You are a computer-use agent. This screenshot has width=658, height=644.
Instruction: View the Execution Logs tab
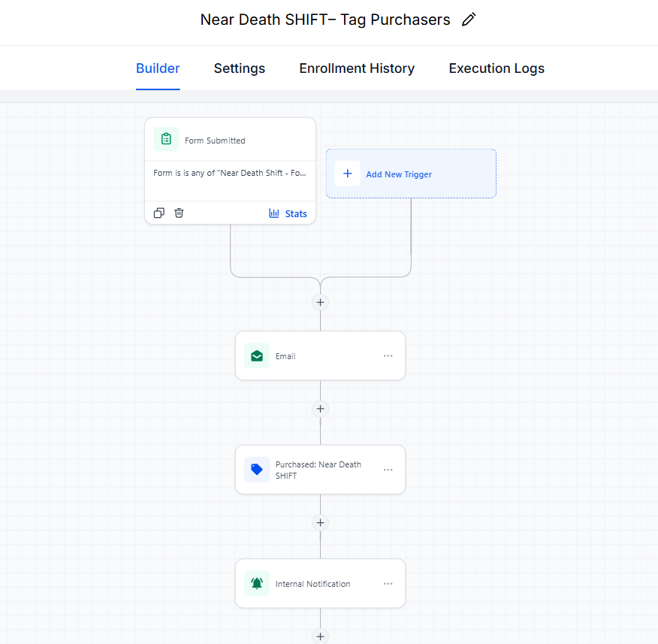click(x=497, y=68)
